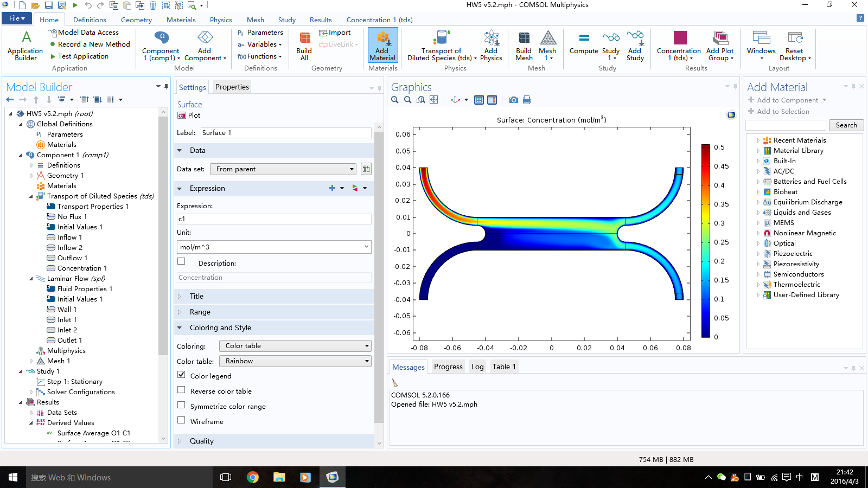
Task: Click Model Data Access
Action: tap(84, 33)
